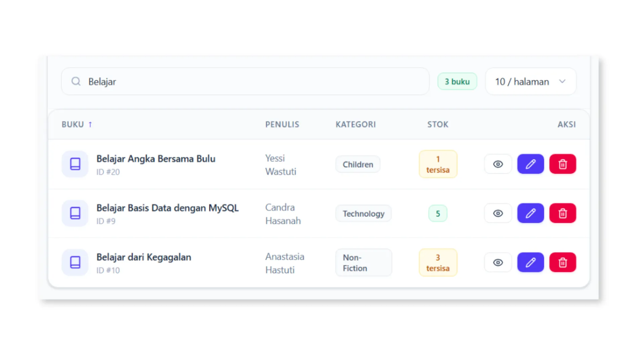Click the chevron arrow beside 10 / halaman
The image size is (644, 362).
coord(562,81)
